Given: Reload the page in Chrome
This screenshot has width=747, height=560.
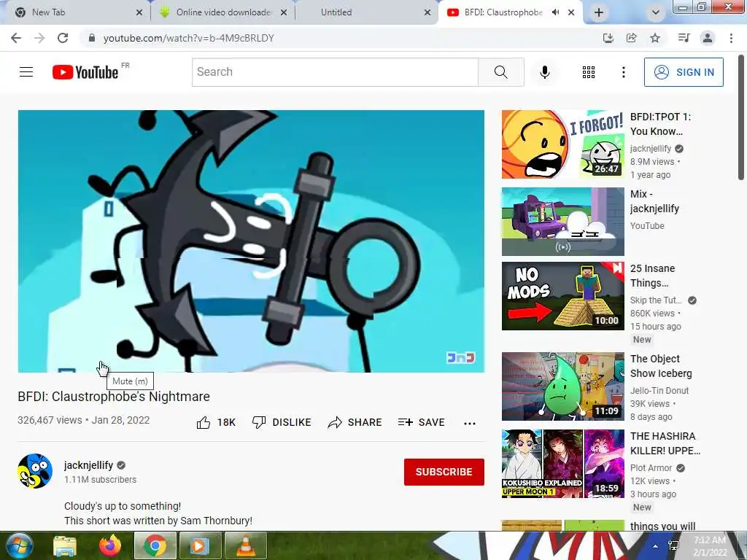Looking at the screenshot, I should coord(63,38).
